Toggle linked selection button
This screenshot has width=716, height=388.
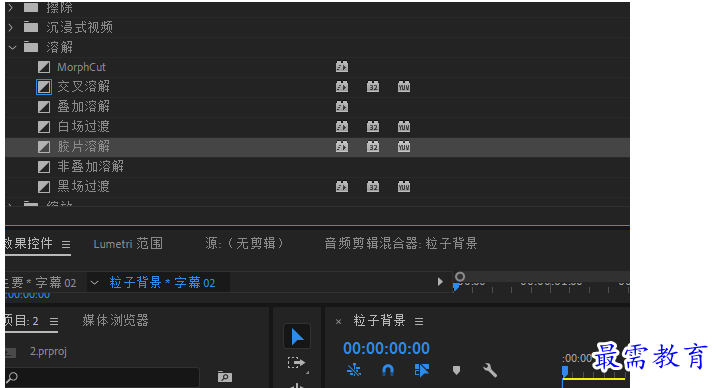pyautogui.click(x=421, y=370)
